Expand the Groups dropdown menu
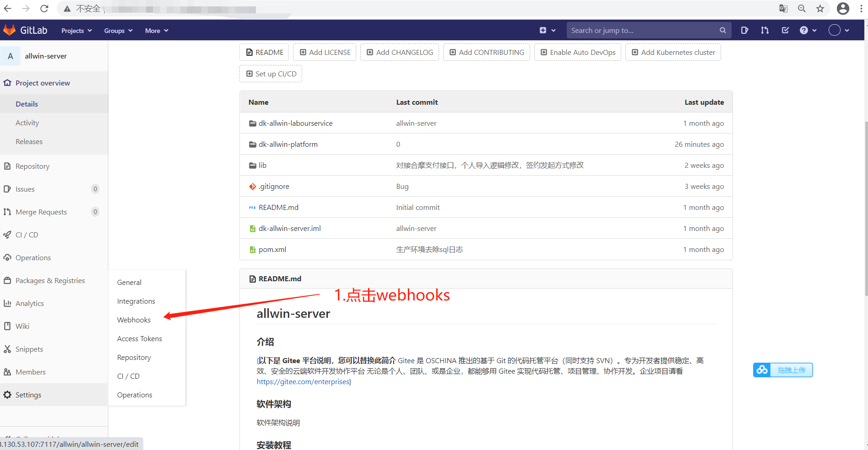 tap(118, 31)
